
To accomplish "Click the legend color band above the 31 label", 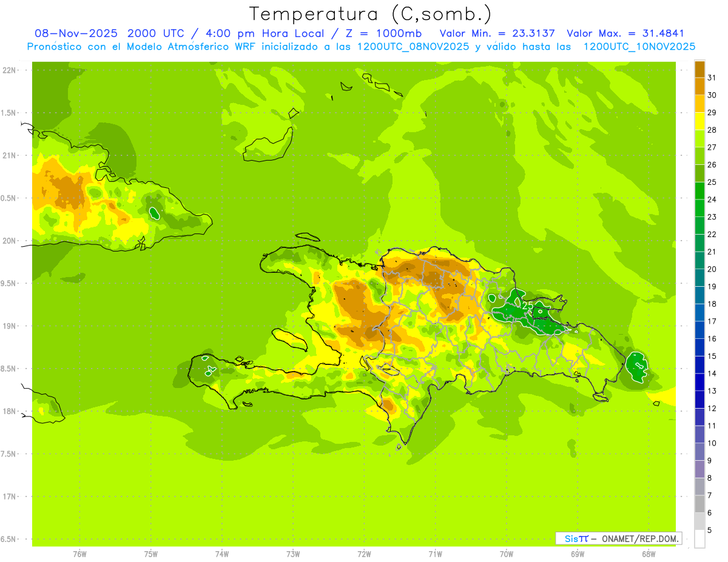I will coord(699,69).
